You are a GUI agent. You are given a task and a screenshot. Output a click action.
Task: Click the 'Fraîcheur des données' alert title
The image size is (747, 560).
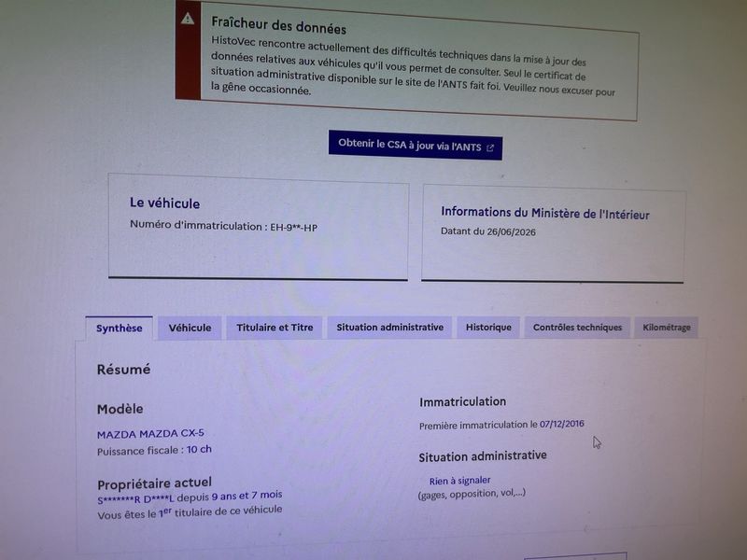point(278,25)
